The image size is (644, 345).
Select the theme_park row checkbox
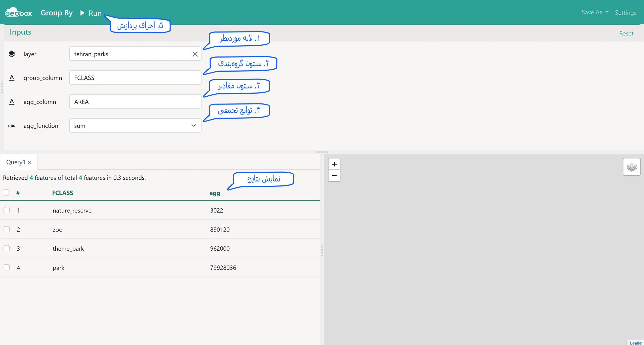click(7, 248)
